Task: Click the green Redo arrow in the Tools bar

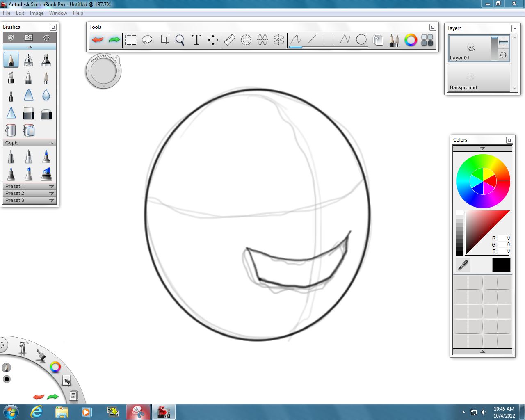Action: coord(114,40)
